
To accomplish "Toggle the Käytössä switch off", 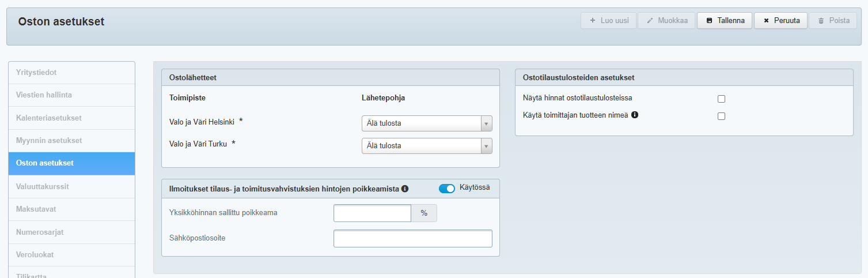I will pyautogui.click(x=446, y=189).
